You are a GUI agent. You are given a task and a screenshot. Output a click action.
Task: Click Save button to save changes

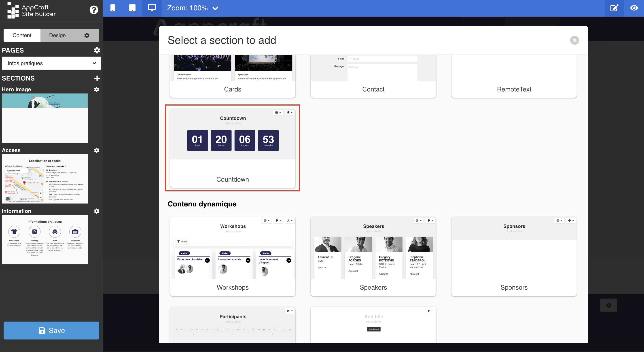pyautogui.click(x=52, y=330)
